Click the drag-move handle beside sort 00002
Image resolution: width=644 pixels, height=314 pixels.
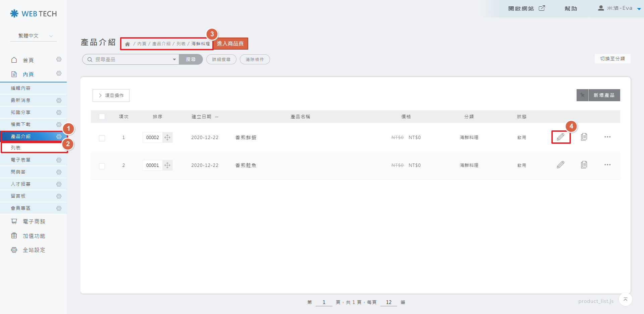[x=167, y=137]
